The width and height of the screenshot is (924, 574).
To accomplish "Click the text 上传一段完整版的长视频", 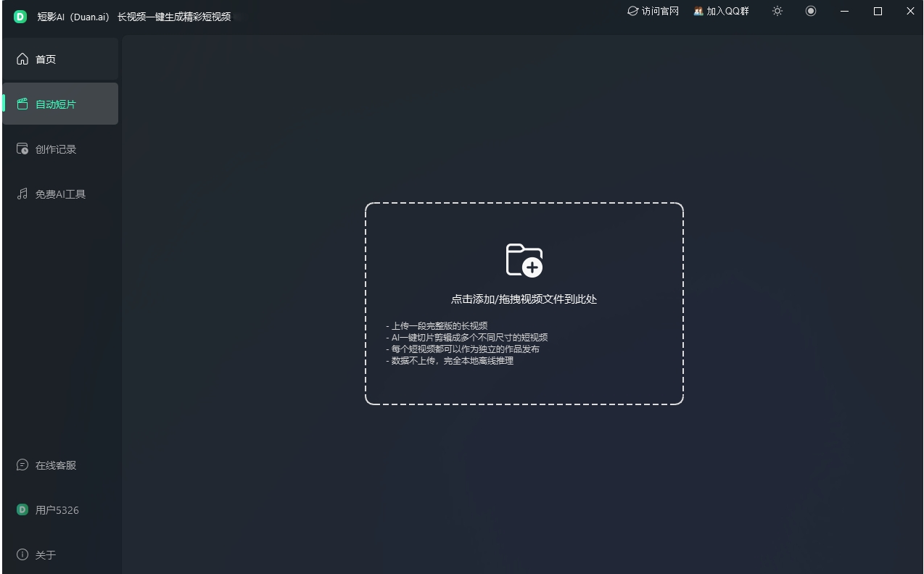I will click(x=440, y=325).
